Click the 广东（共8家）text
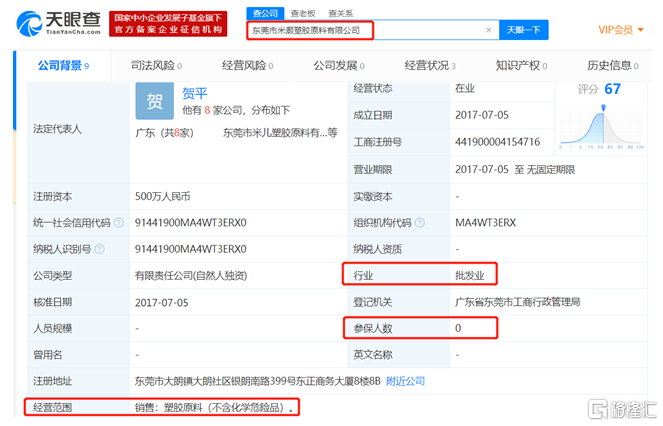Screen dimensions: 663x426 tap(164, 133)
